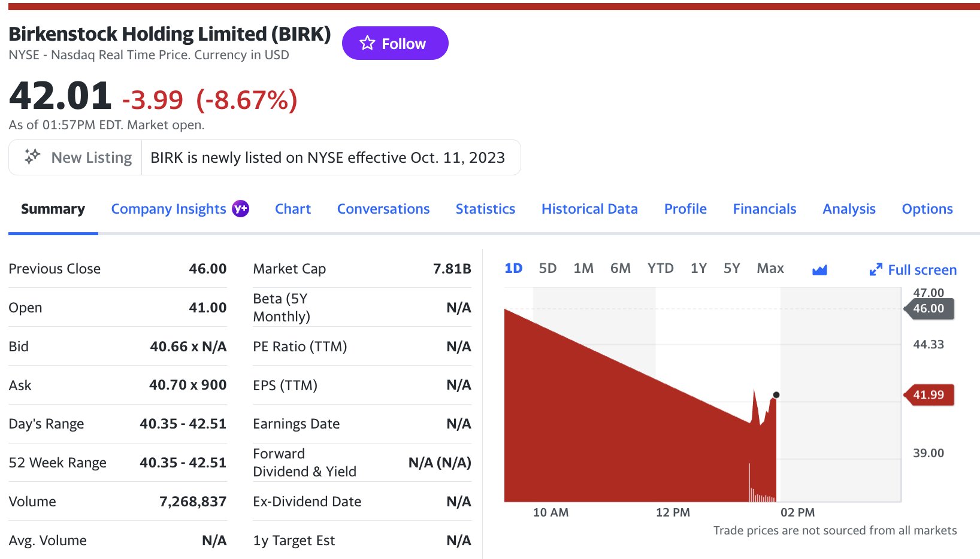Open the chart type area-chart icon
Image resolution: width=980 pixels, height=559 pixels.
819,270
